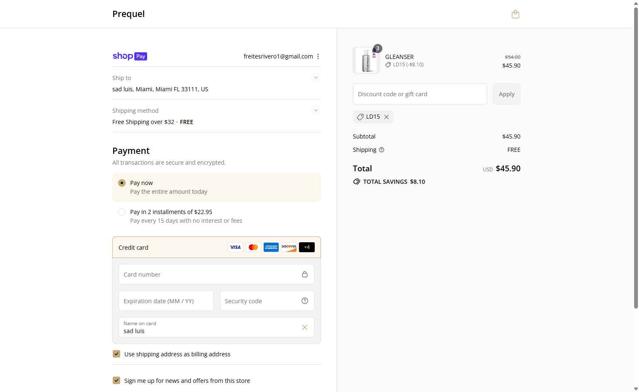
Task: Open the Prequel store link
Action: [128, 14]
